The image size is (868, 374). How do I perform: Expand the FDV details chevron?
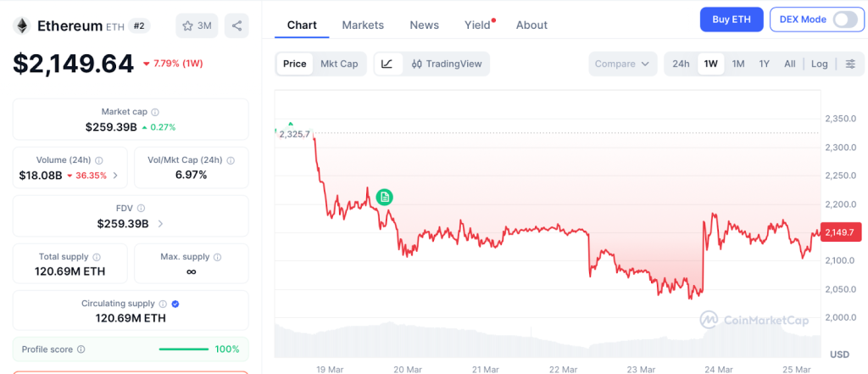pos(161,224)
